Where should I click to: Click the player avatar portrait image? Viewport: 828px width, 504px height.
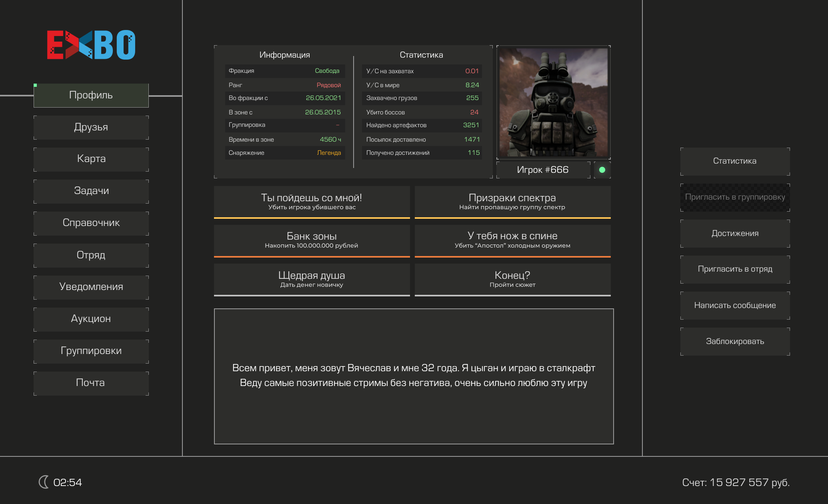[x=553, y=102]
